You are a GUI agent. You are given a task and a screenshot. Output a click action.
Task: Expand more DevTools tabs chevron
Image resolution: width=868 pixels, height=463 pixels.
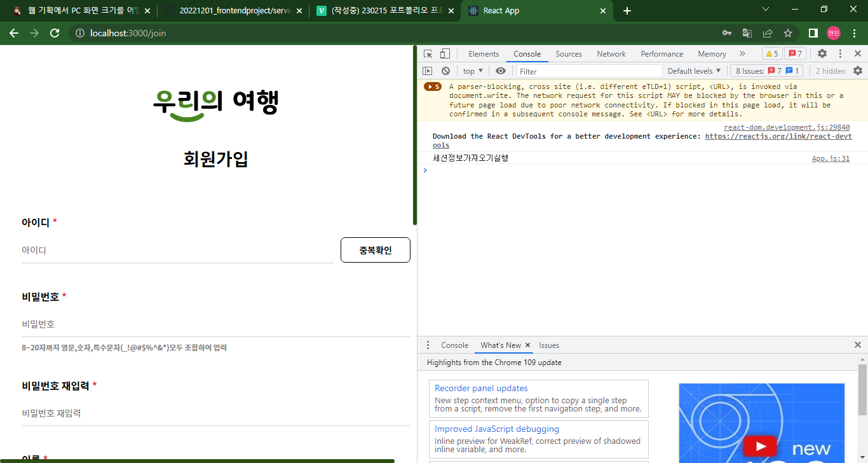[742, 54]
